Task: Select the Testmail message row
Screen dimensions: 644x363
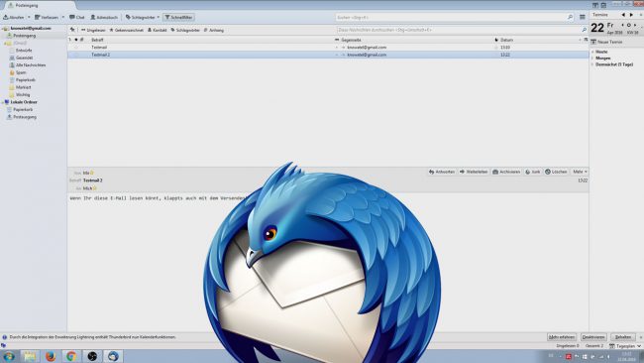Action: [x=328, y=48]
